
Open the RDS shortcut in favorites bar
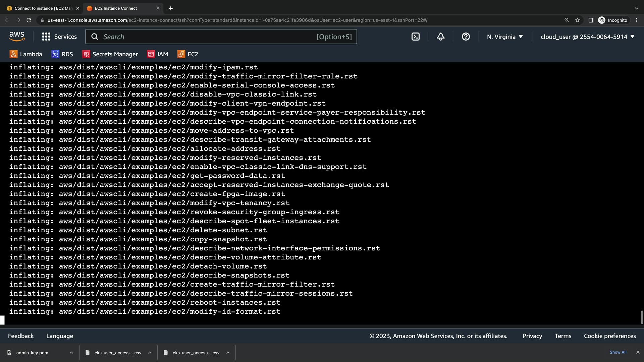(62, 54)
